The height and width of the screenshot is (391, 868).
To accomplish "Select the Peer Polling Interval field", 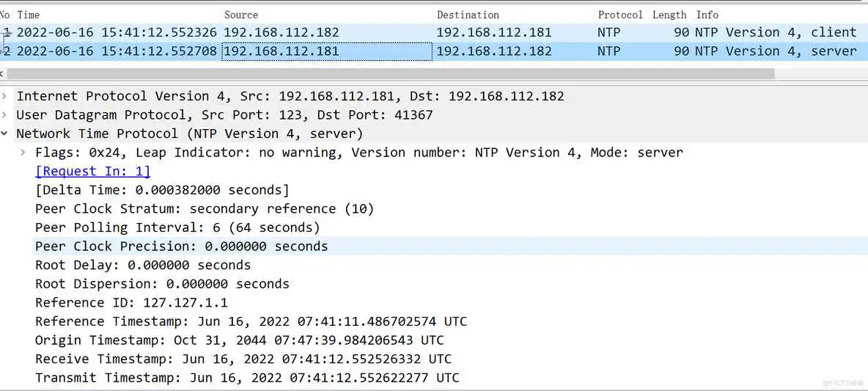I will (x=177, y=227).
